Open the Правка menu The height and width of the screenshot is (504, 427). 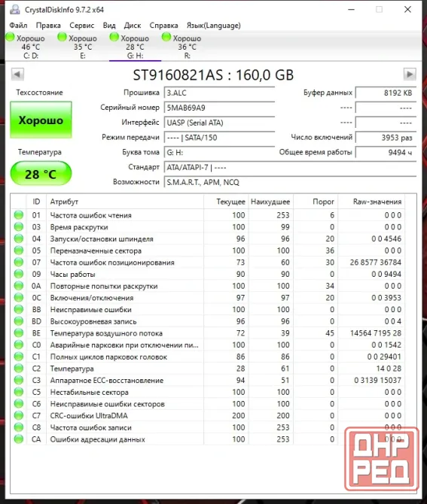pos(48,26)
